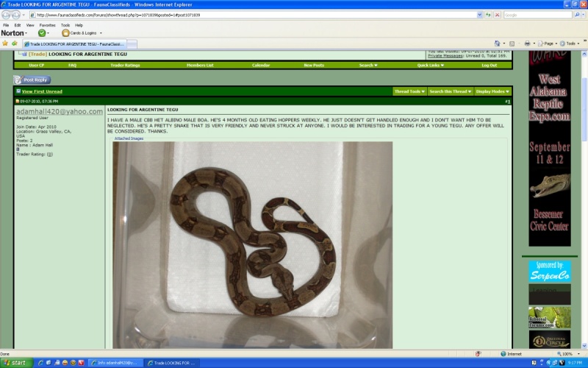Open the Breeders Circle sponsor banner
Viewport: 588px width, 368px height.
(550, 339)
